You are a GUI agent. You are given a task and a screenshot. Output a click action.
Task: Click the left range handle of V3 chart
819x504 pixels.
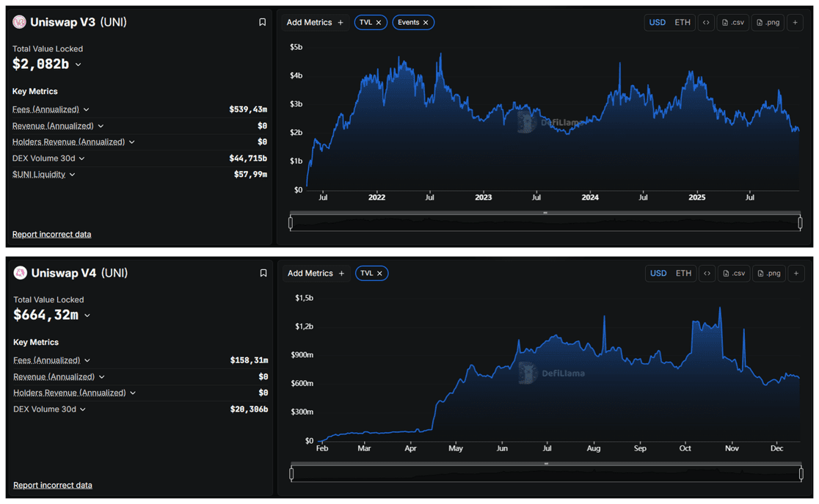291,223
